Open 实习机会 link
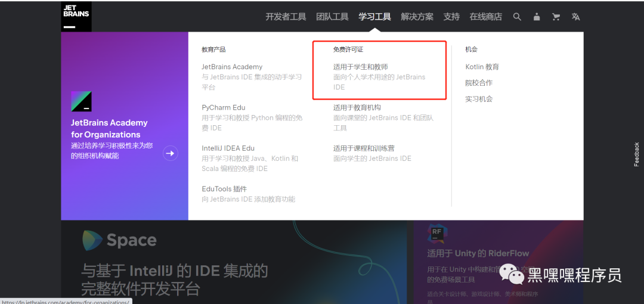Image resolution: width=644 pixels, height=304 pixels. (479, 99)
